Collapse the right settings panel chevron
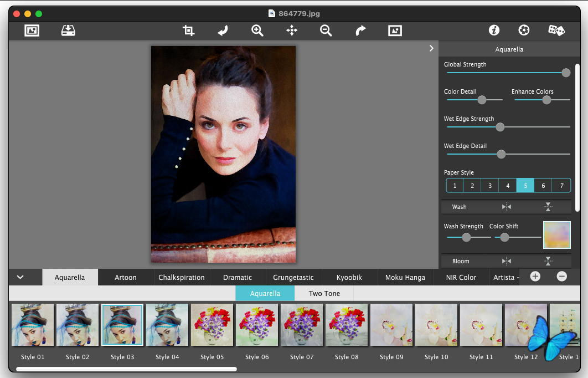Screen dimensions: 588x378 (x=431, y=49)
